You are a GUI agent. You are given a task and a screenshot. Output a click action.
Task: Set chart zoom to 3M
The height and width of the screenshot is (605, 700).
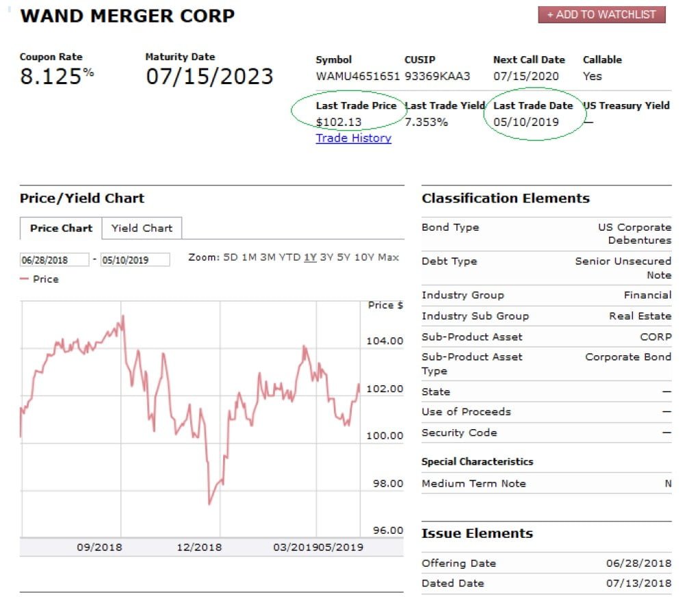[x=268, y=257]
